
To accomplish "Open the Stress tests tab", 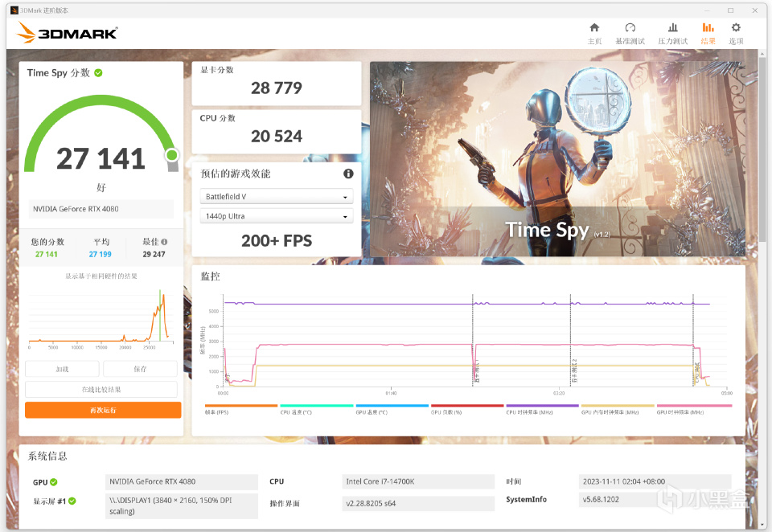I will pyautogui.click(x=672, y=34).
